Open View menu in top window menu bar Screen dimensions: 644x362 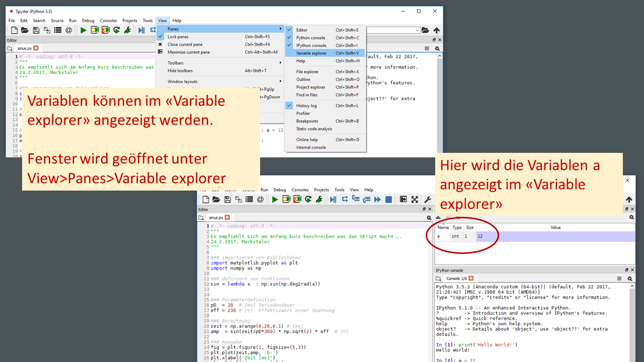click(162, 21)
